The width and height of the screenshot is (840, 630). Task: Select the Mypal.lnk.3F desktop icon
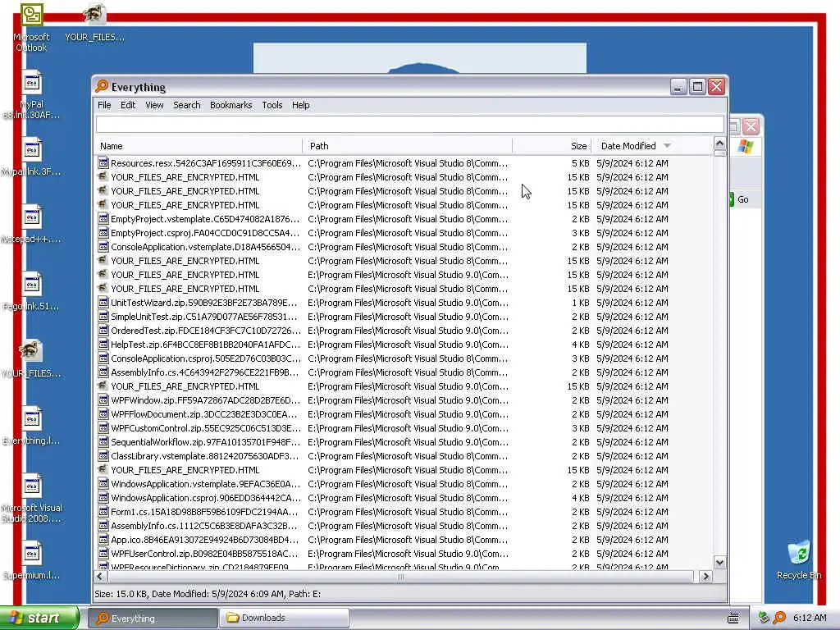tap(31, 157)
